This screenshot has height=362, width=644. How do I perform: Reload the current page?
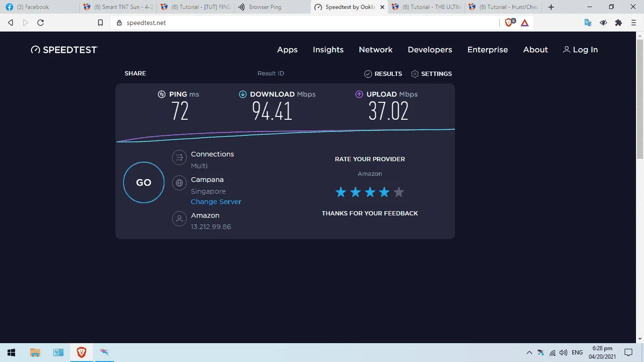pyautogui.click(x=41, y=23)
